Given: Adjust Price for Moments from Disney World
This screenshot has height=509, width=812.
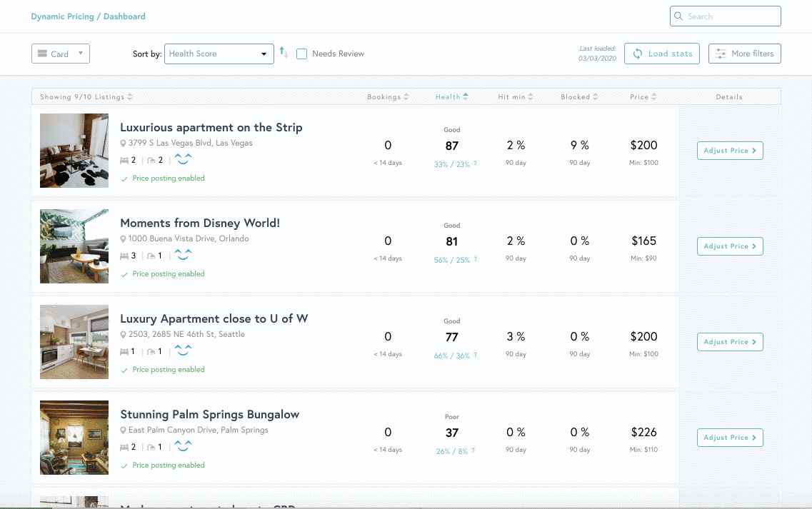Looking at the screenshot, I should 730,246.
